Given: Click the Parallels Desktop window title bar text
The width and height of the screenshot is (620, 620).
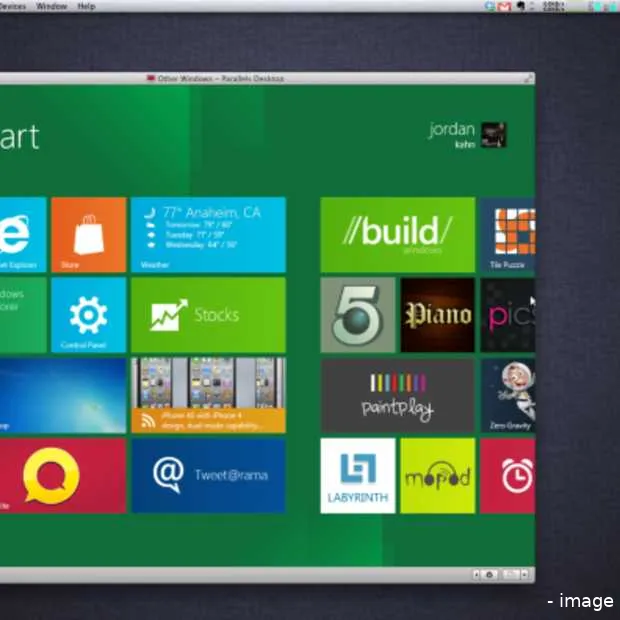Looking at the screenshot, I should point(221,78).
